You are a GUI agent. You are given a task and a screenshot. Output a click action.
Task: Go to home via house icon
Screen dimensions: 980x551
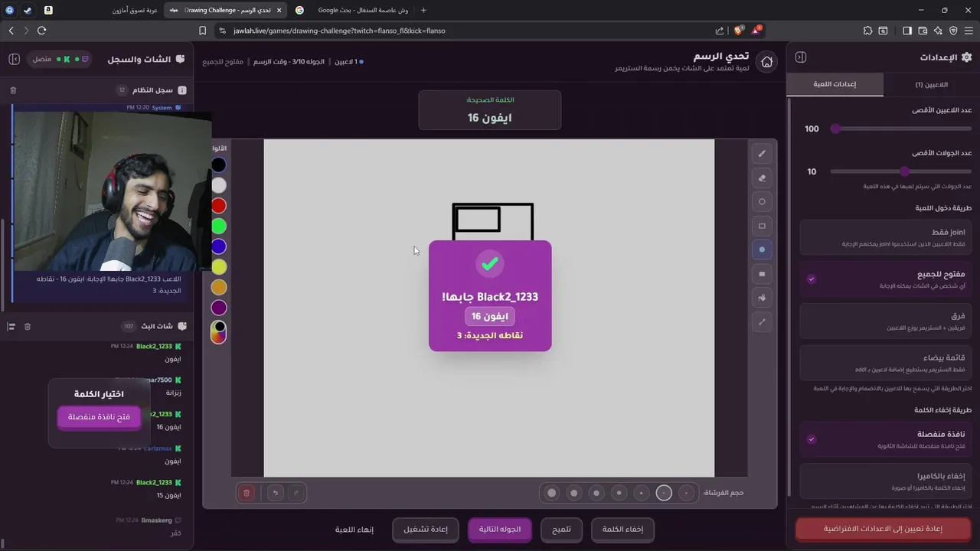766,62
